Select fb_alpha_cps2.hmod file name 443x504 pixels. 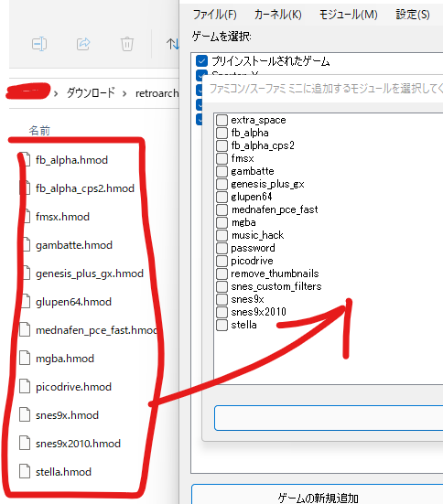click(85, 188)
